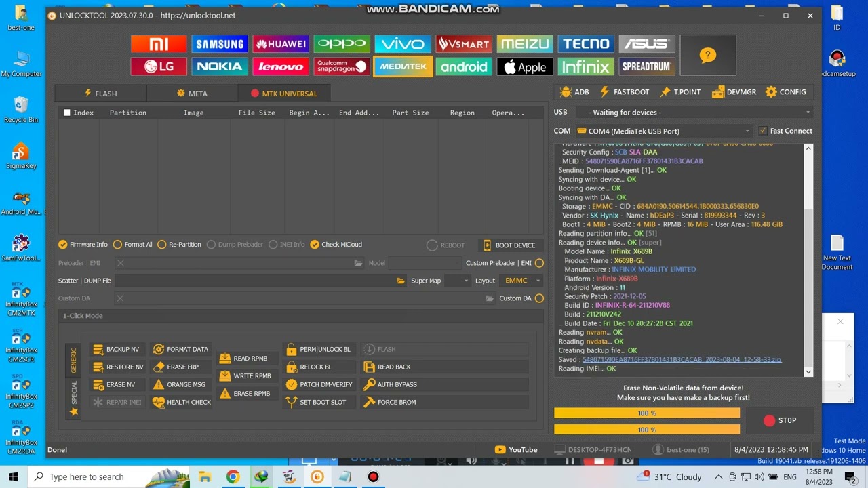
Task: Select the MediaTek chipset logo
Action: click(403, 66)
